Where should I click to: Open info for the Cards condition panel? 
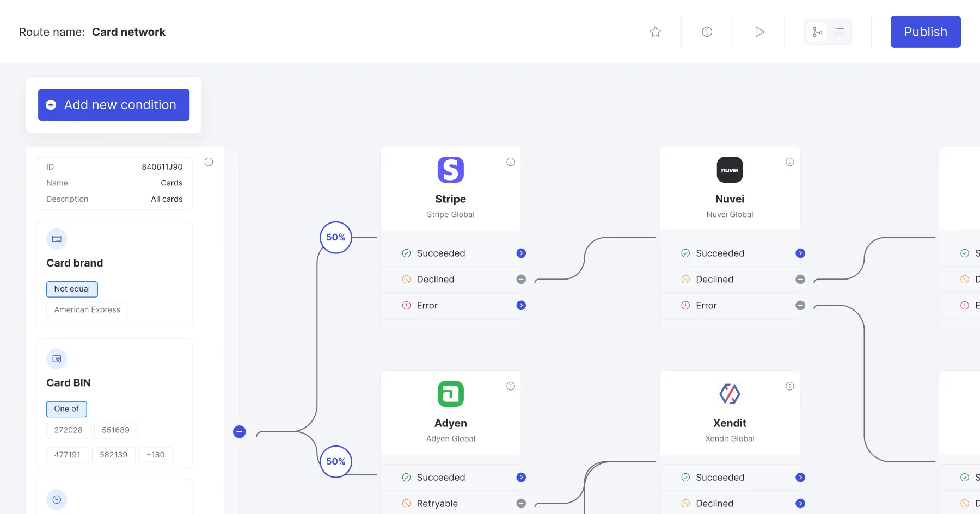[x=209, y=162]
